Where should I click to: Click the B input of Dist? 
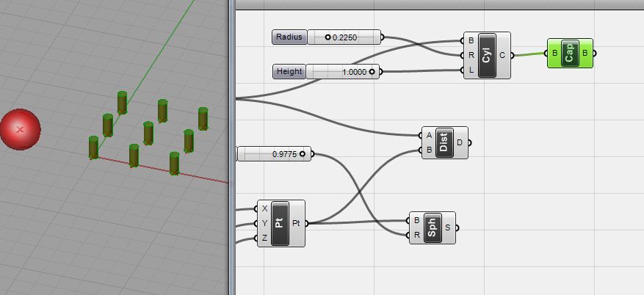coord(429,150)
